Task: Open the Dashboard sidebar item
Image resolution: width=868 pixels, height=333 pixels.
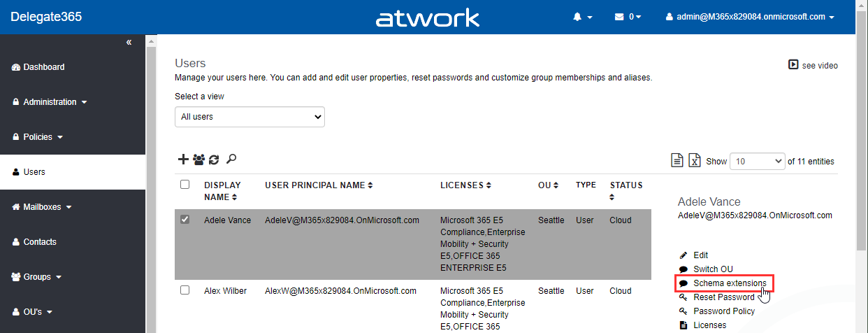Action: coord(43,67)
